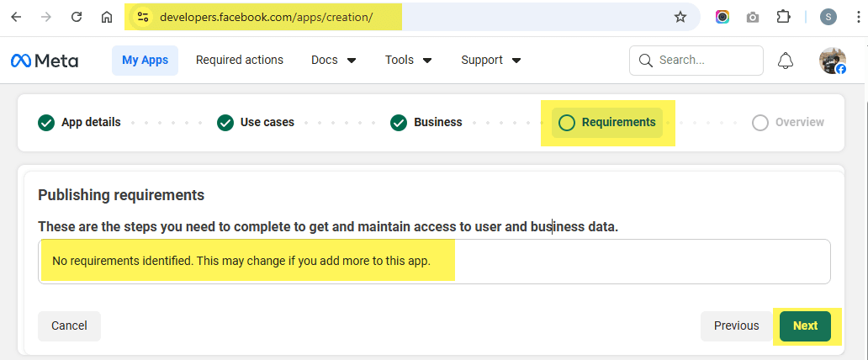Expand the Support dropdown menu
The height and width of the screenshot is (360, 868).
tap(491, 61)
